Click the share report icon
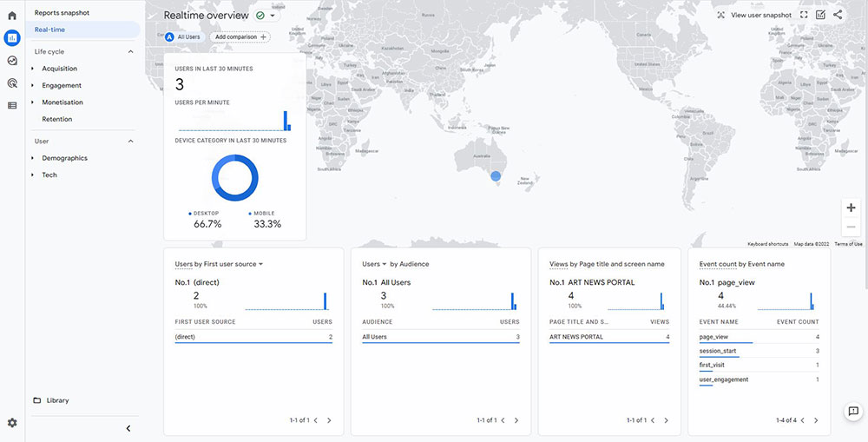Screen dimensions: 868x442 point(838,15)
